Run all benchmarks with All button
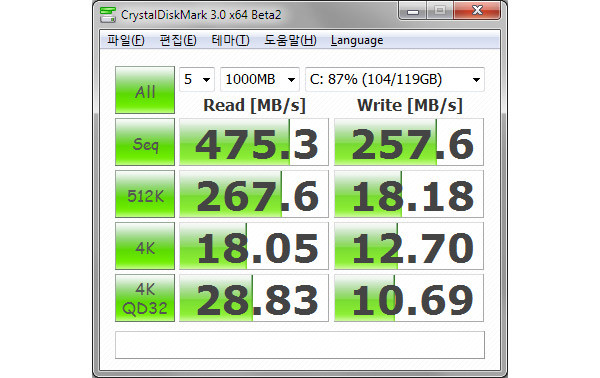 pos(145,90)
